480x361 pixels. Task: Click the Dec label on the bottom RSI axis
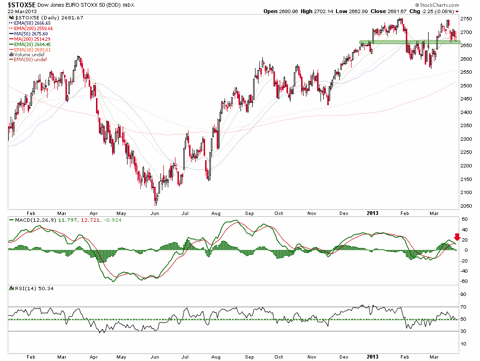344,357
